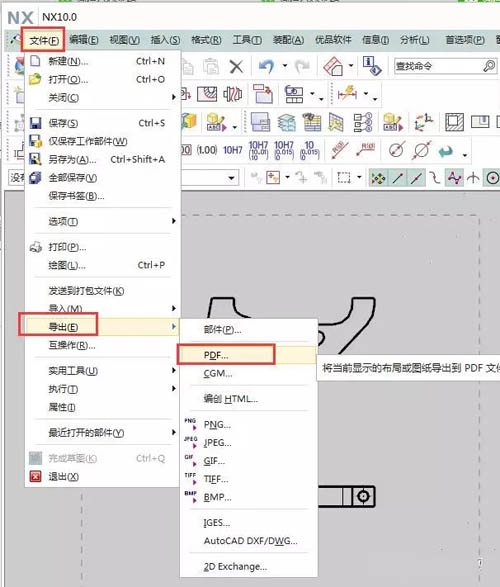Toggle the midpoint snap option

(x=416, y=178)
